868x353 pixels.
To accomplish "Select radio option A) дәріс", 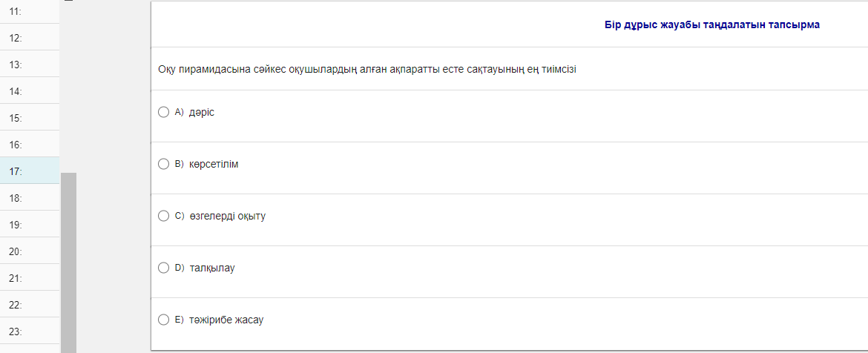I will click(x=164, y=112).
